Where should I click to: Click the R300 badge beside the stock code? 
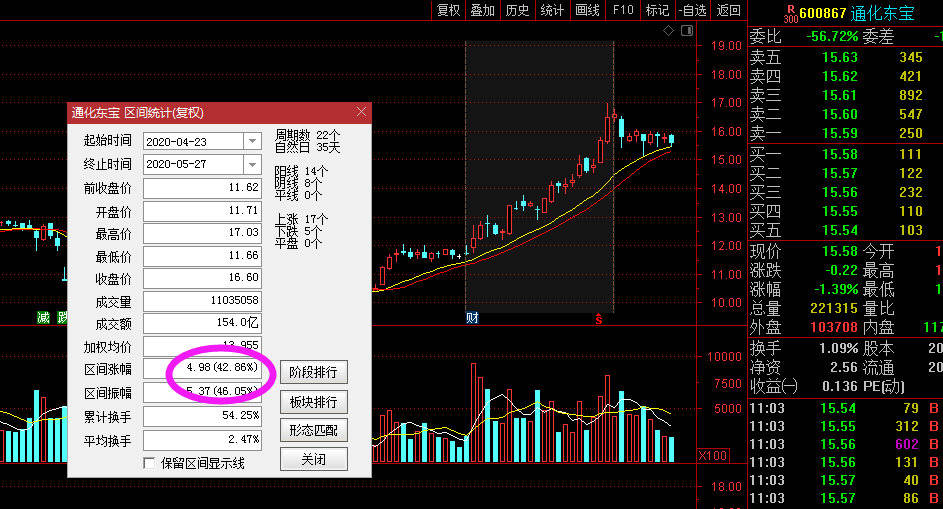click(791, 13)
